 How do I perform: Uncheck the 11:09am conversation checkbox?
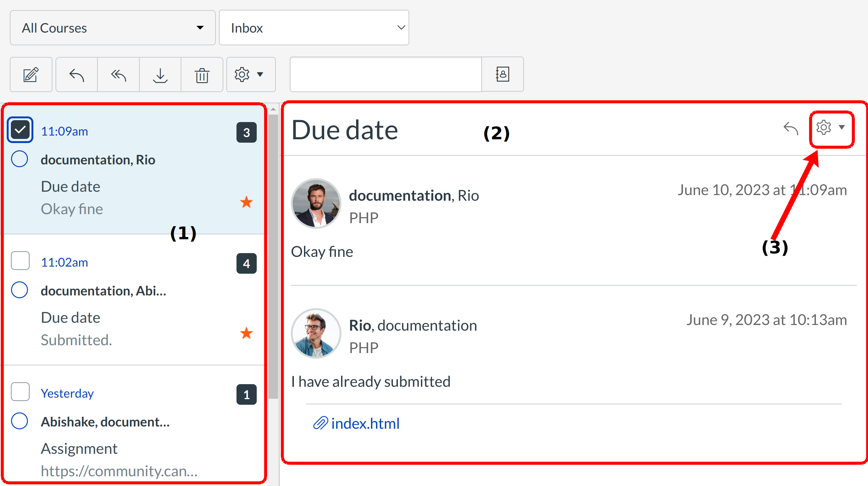(20, 130)
